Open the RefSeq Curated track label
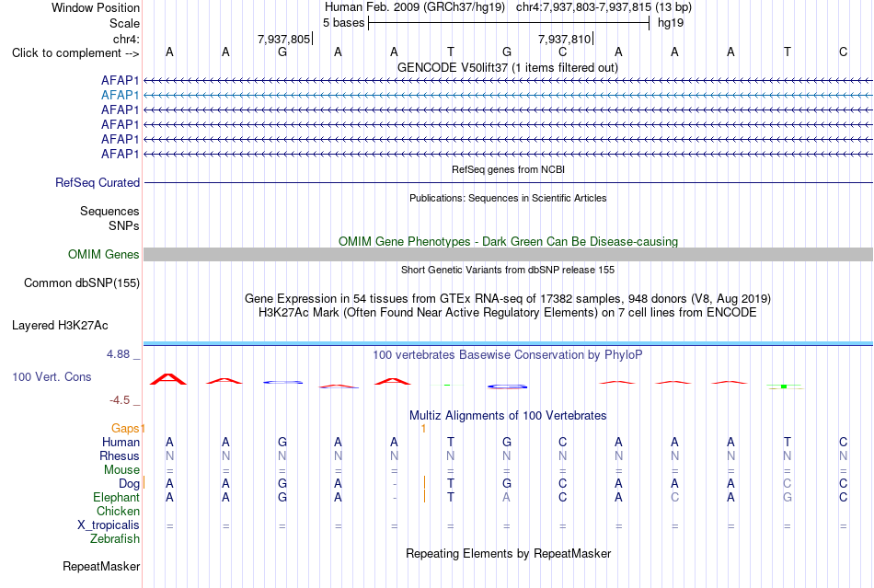The height and width of the screenshot is (588, 874). pyautogui.click(x=98, y=183)
